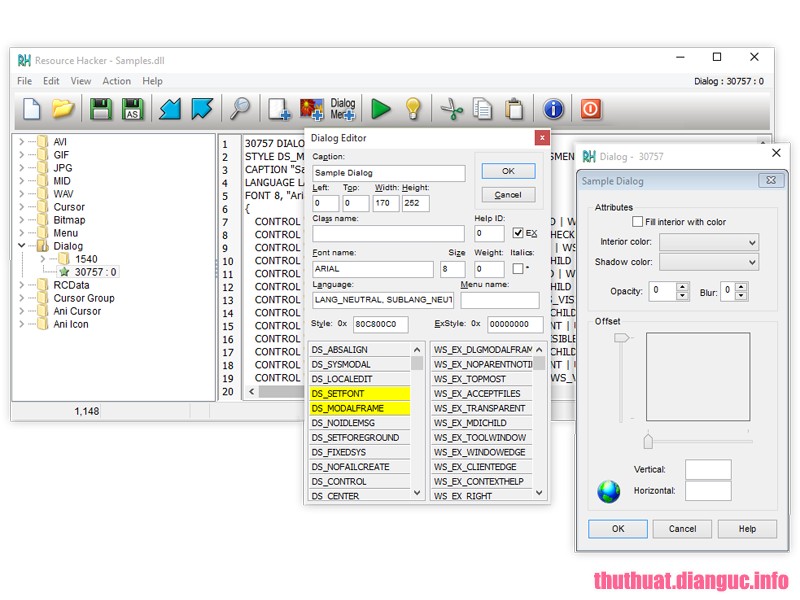Screen dimensions: 800x600
Task: Click the blue up-right export arrow icon
Action: [x=202, y=109]
